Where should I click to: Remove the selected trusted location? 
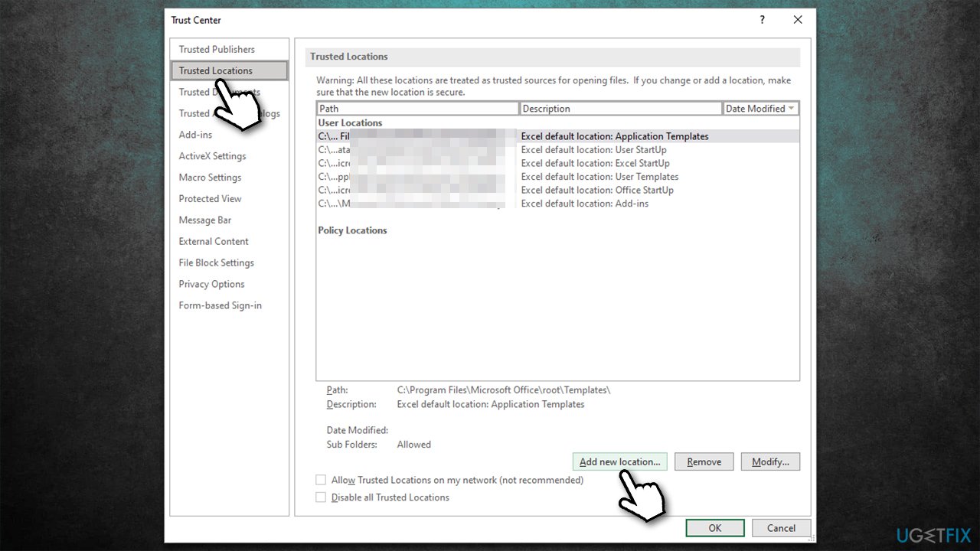coord(703,461)
